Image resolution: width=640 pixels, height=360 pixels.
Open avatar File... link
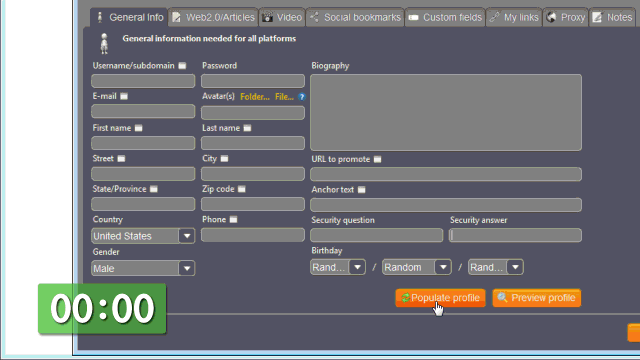click(284, 97)
